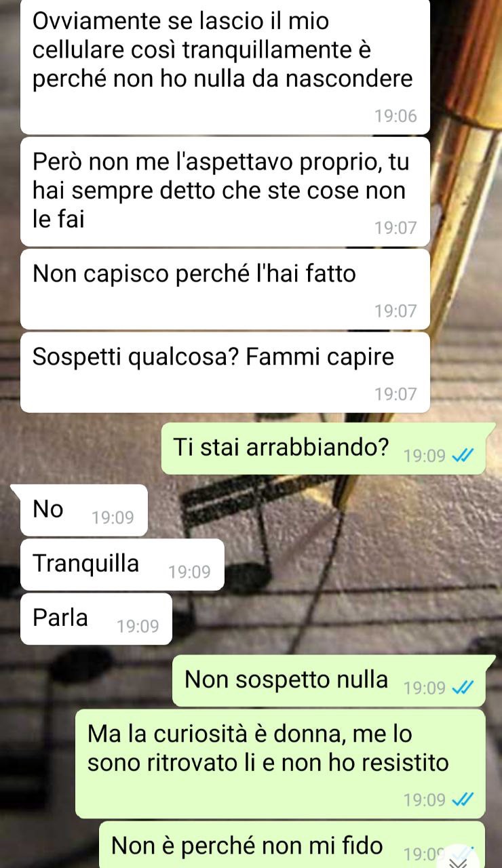
Task: Tap the 'Sospetti qualcosa? Fammi capire' message
Action: 225,372
